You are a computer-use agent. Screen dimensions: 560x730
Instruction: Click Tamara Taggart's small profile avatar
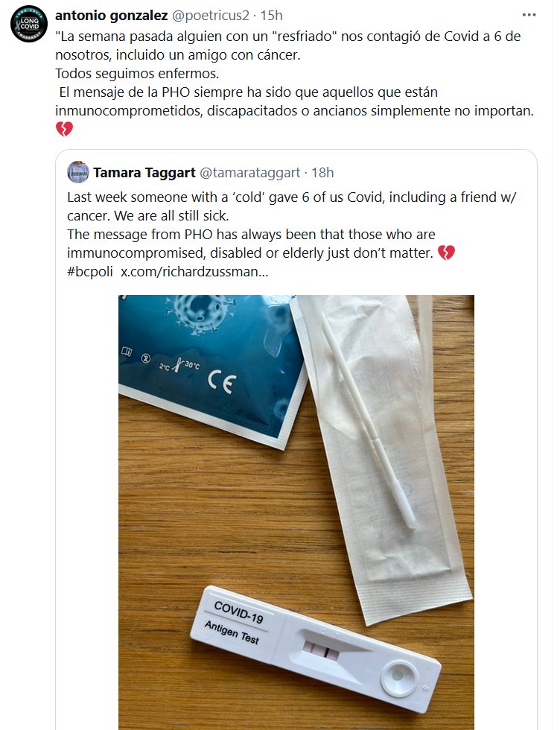tap(77, 172)
